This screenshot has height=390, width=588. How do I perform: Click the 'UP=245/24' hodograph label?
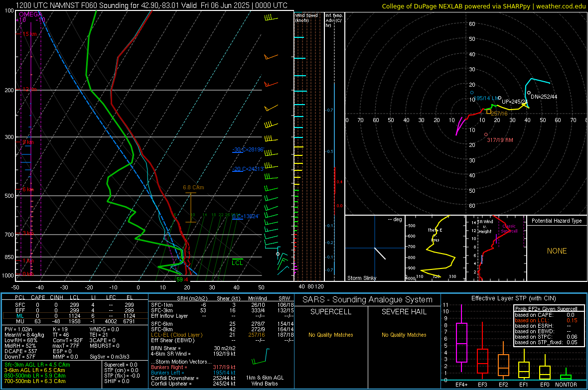514,102
